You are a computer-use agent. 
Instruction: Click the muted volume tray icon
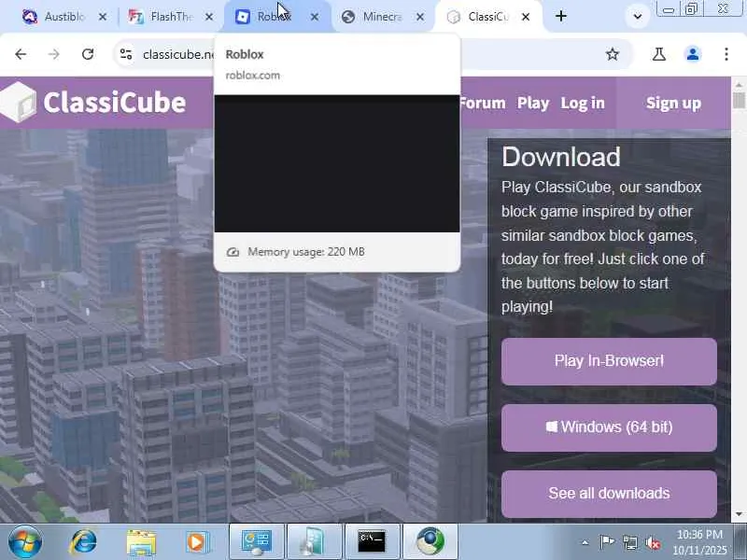pyautogui.click(x=653, y=542)
